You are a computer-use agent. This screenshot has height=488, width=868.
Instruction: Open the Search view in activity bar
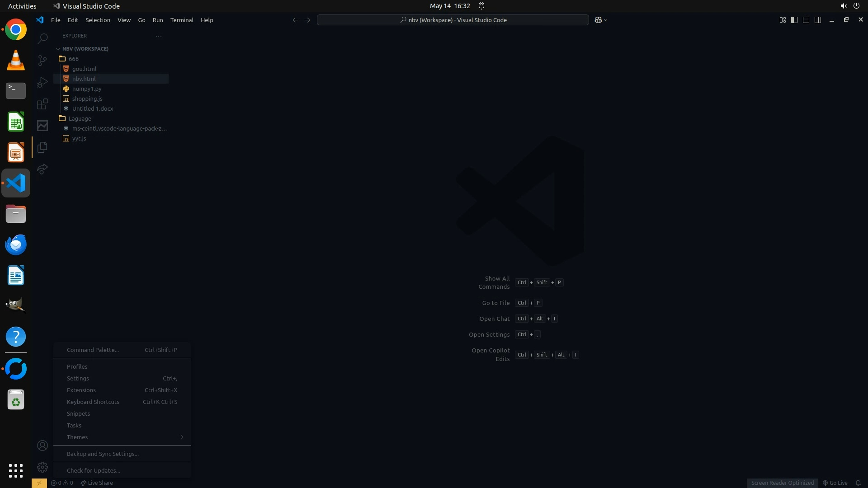click(42, 38)
